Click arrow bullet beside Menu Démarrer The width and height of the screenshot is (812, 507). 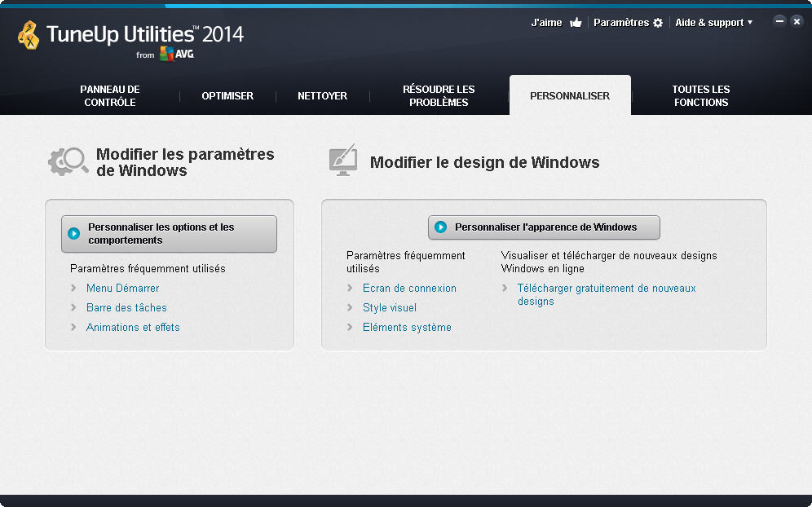(73, 288)
